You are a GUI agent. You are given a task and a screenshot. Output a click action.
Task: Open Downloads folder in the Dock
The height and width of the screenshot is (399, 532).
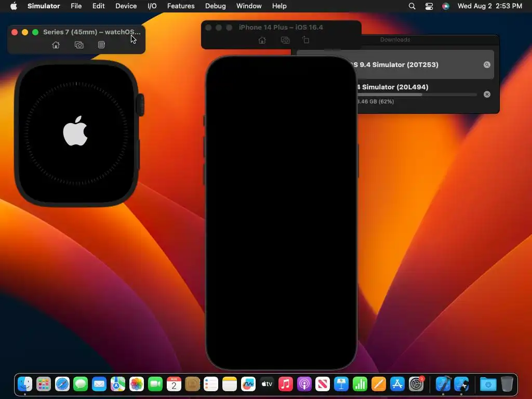488,384
